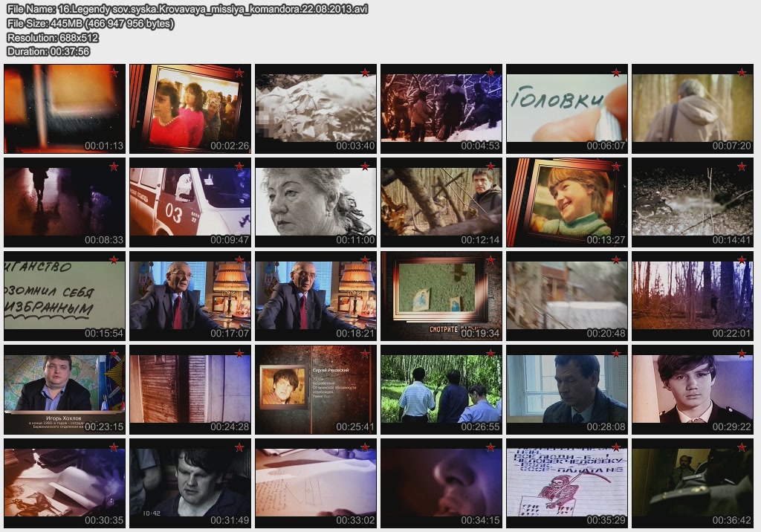This screenshot has height=532, width=761.
Task: Click the red star on the 00:11:00 thumbnail
Action: tap(365, 166)
